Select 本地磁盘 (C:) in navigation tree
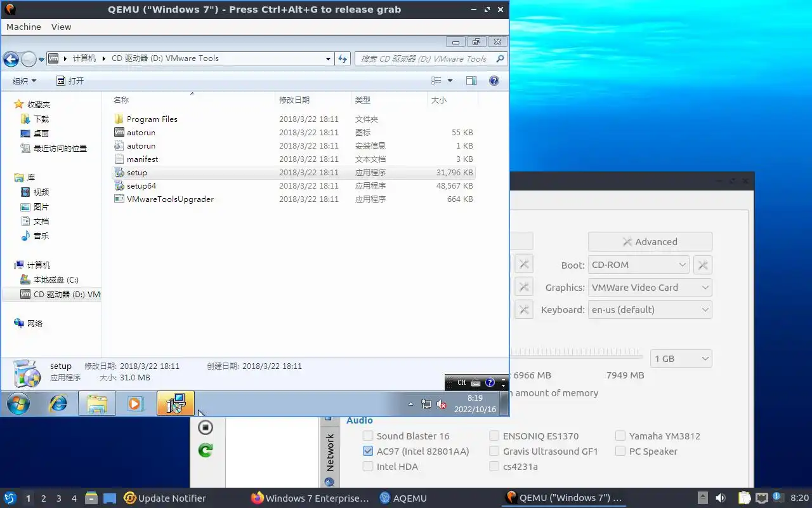The height and width of the screenshot is (508, 812). [56, 279]
